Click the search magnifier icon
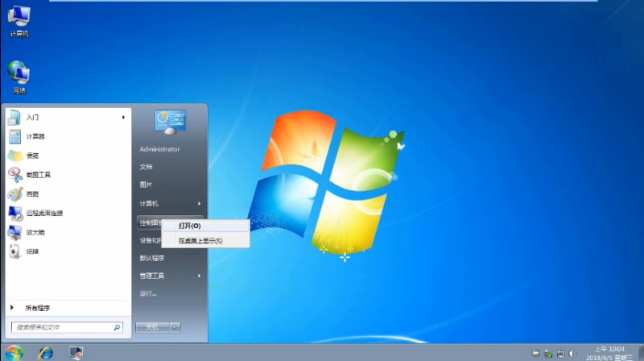 (117, 327)
